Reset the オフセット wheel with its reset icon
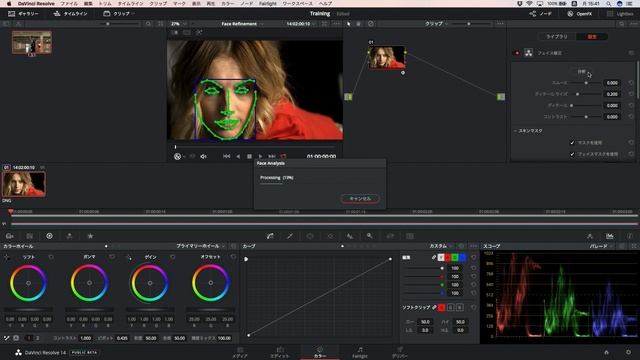Screen dimensions: 640x360 coord(233,257)
